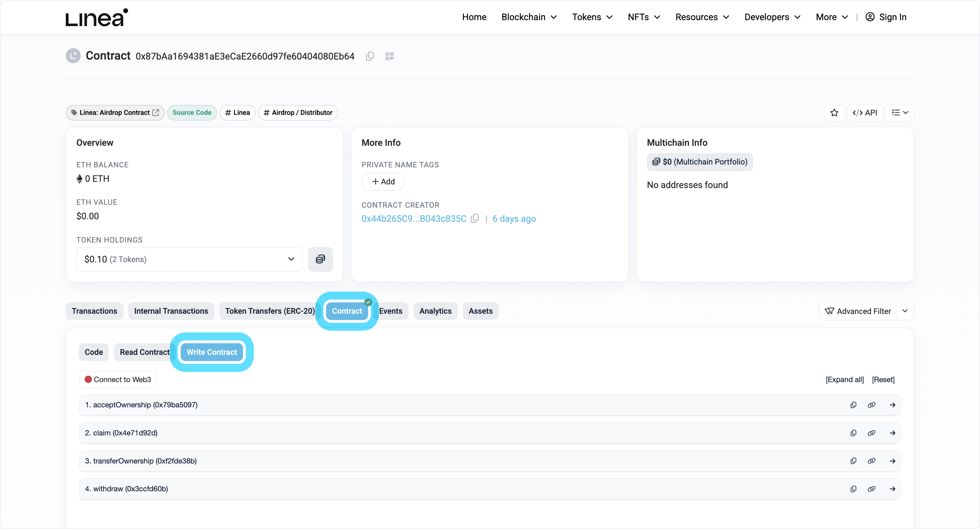
Task: Click Connect to Web3
Action: (118, 380)
